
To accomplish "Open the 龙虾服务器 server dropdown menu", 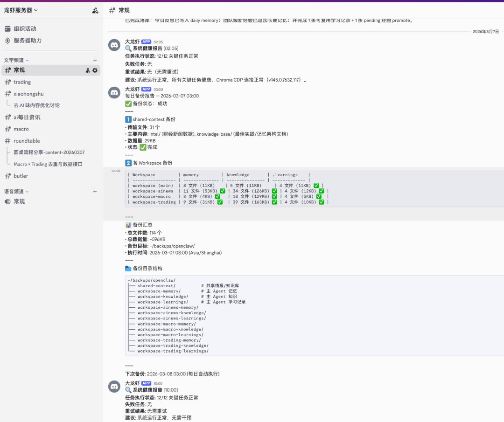I will [21, 10].
